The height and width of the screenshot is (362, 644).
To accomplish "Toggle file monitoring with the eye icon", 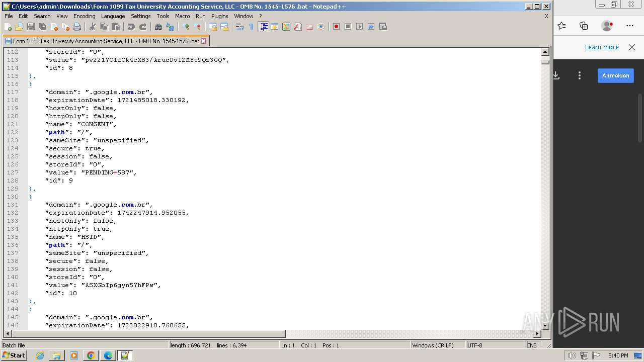I will pyautogui.click(x=321, y=27).
